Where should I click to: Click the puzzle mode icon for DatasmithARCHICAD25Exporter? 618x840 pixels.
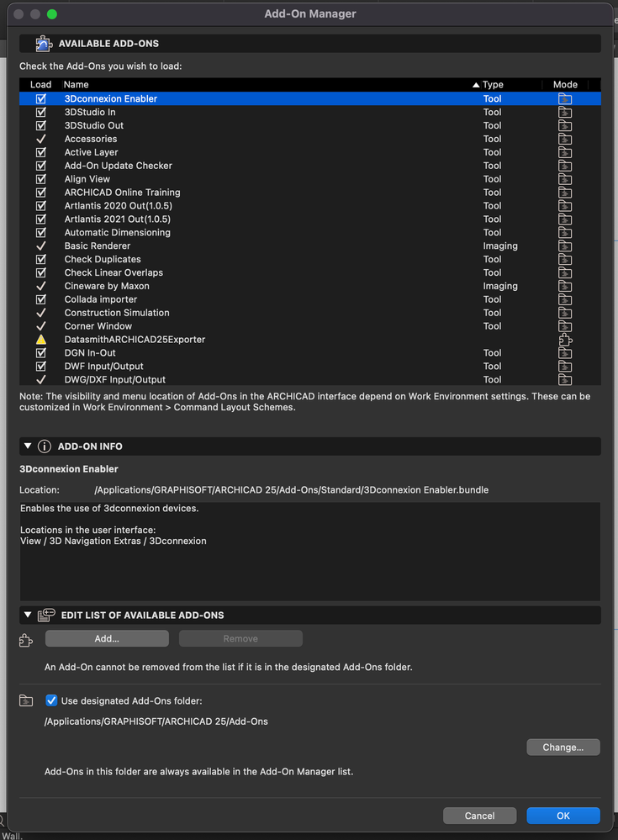click(565, 340)
